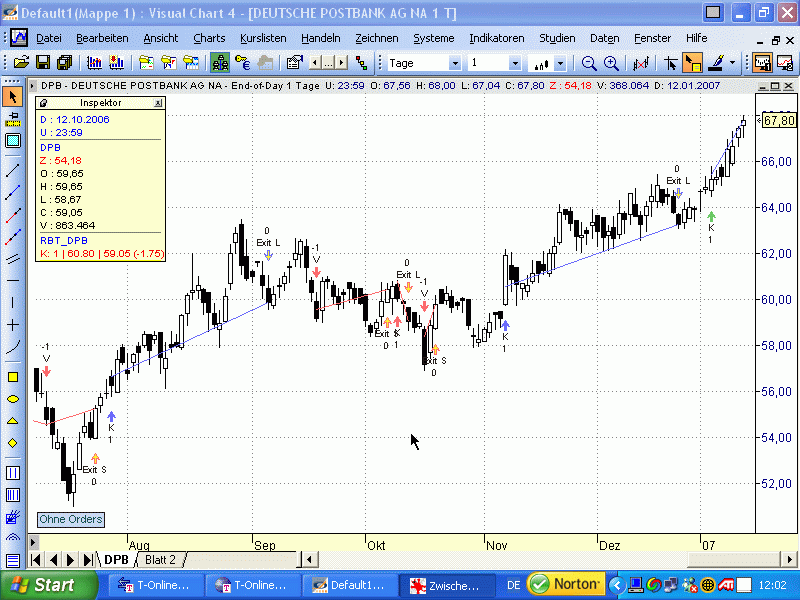Switch to Zwische... taskbar window
The width and height of the screenshot is (800, 600).
[447, 585]
